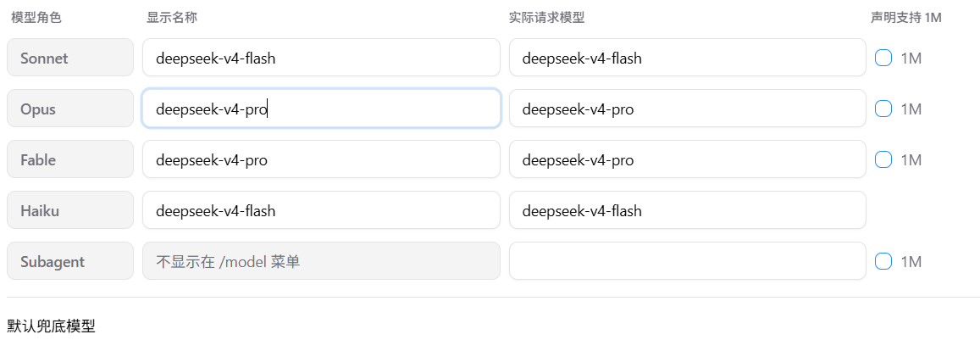Viewport: 980px width, 340px height.
Task: Enable 1M support checkbox for Sonnet
Action: click(883, 59)
